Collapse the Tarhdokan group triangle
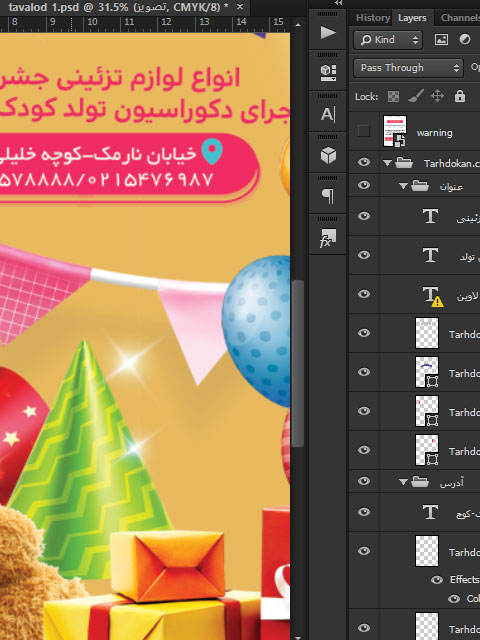 pos(387,163)
